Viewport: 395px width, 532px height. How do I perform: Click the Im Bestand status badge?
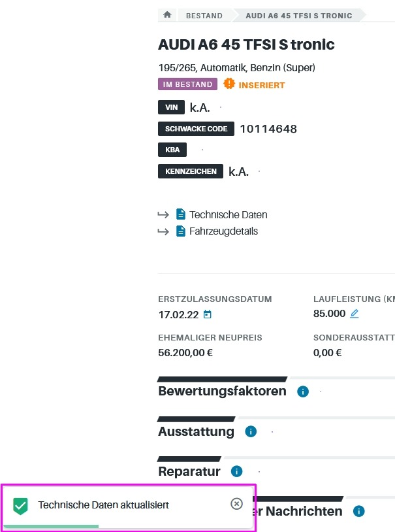point(187,84)
